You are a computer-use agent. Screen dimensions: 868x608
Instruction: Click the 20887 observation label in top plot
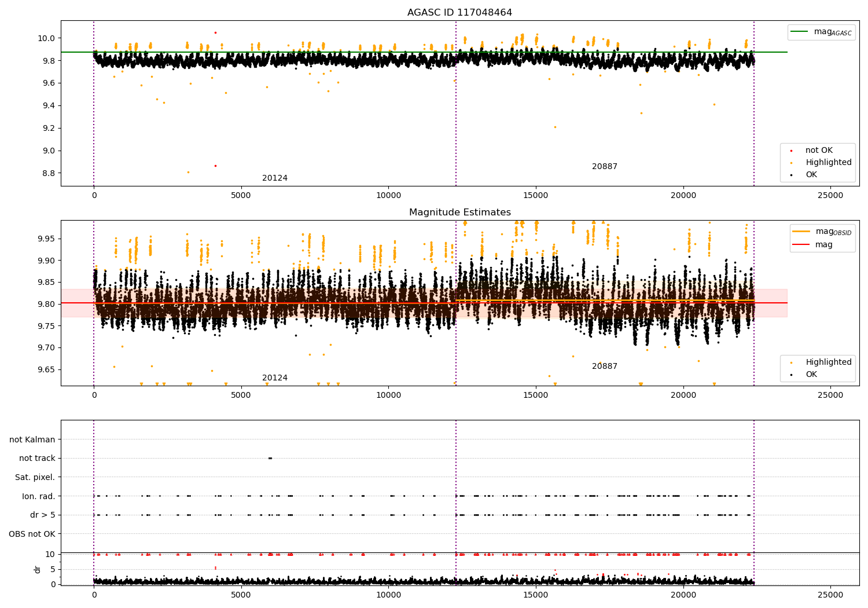pyautogui.click(x=604, y=167)
